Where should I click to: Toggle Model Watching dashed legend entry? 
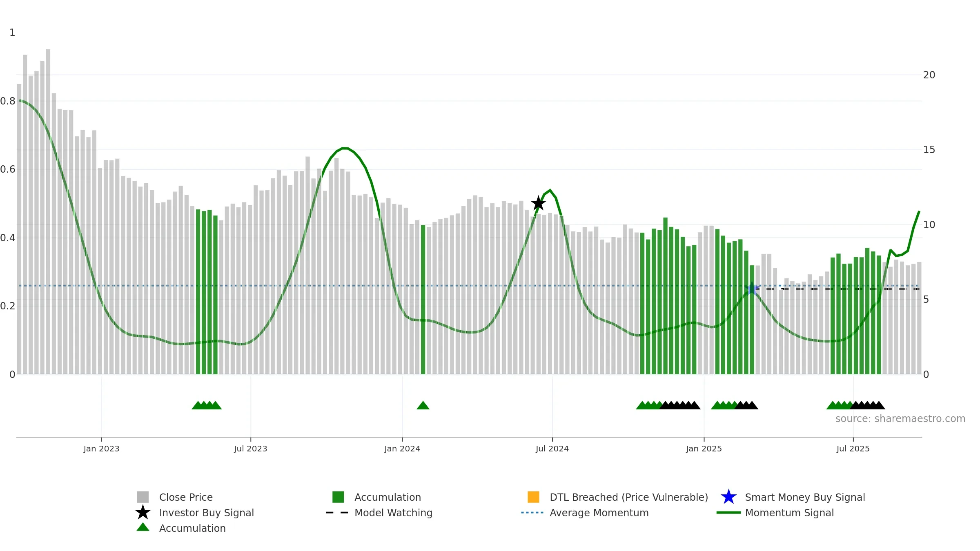point(337,513)
